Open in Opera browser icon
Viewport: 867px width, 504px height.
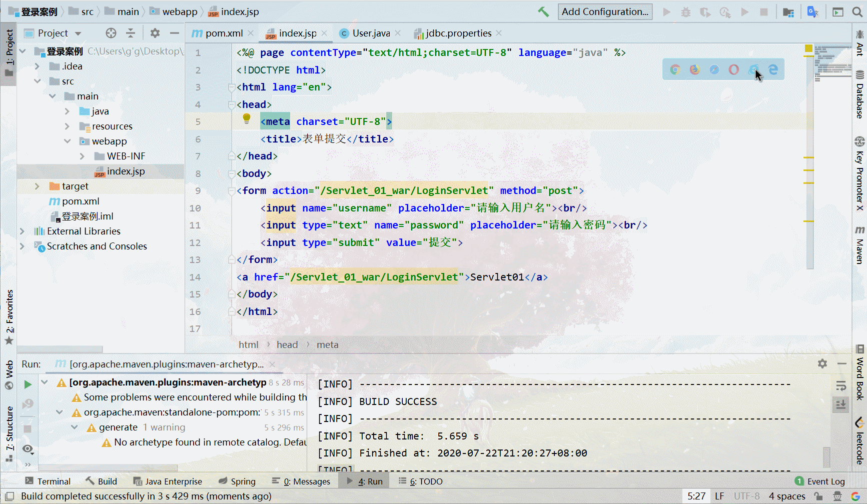coord(733,69)
